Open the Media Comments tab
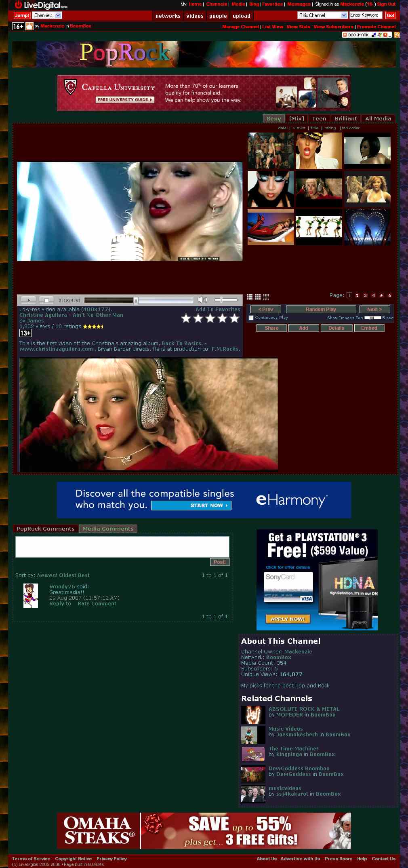 [108, 529]
